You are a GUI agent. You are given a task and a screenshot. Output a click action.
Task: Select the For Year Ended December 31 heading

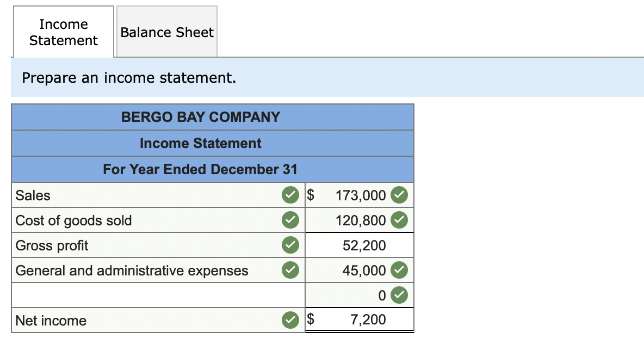pos(212,169)
